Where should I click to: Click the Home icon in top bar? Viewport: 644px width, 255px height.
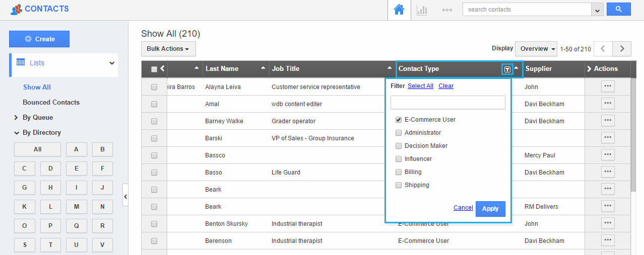pyautogui.click(x=399, y=10)
